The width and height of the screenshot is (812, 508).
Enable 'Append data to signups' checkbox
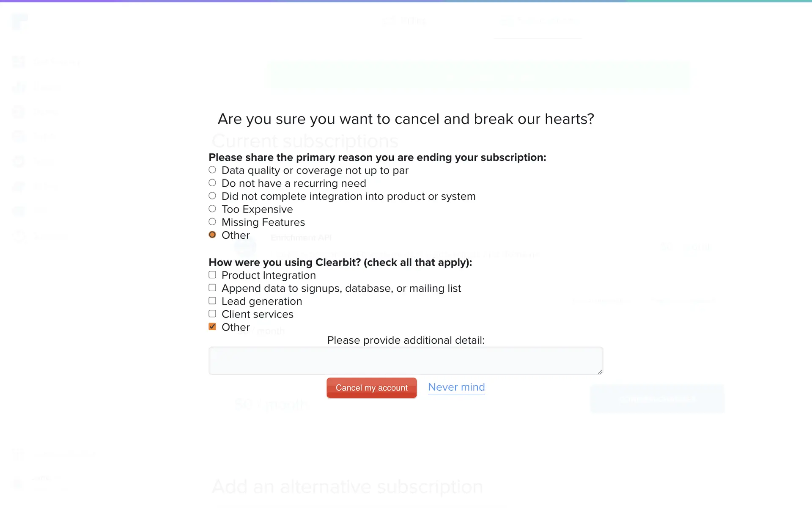tap(212, 288)
